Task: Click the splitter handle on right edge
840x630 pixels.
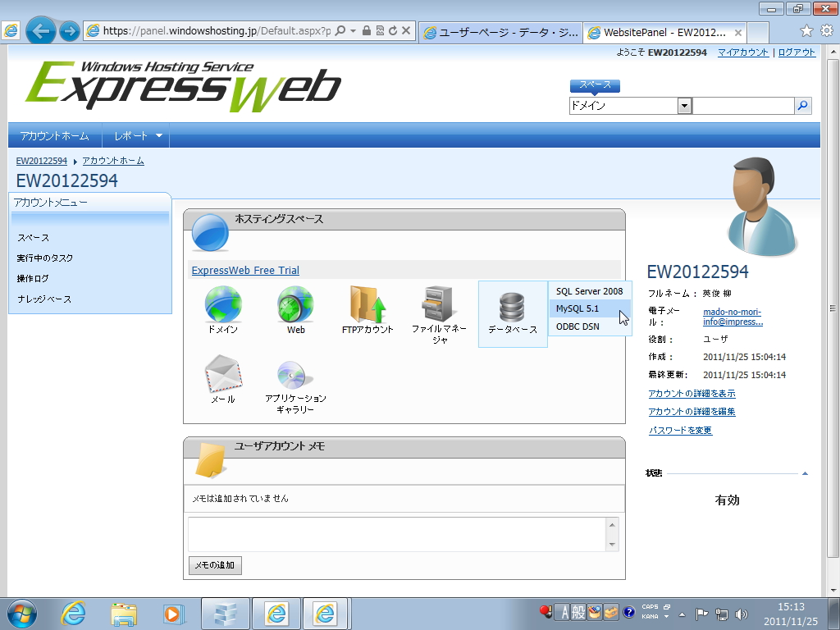Action: (x=833, y=308)
